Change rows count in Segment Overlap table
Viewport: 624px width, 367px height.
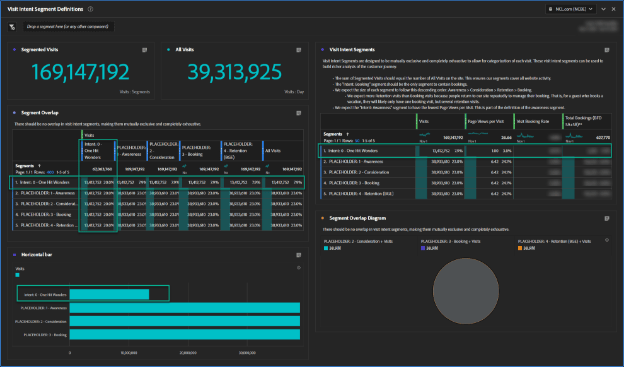tap(51, 172)
